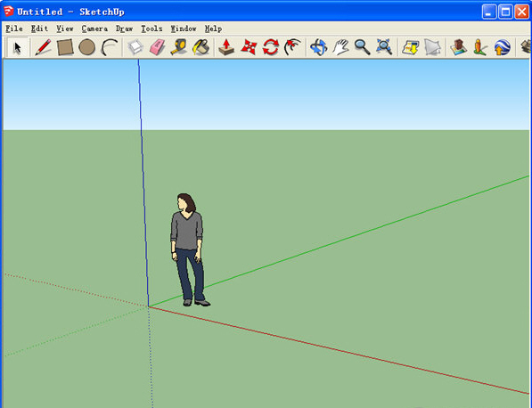Click the Zoom Extents icon
This screenshot has height=408, width=532.
[384, 47]
